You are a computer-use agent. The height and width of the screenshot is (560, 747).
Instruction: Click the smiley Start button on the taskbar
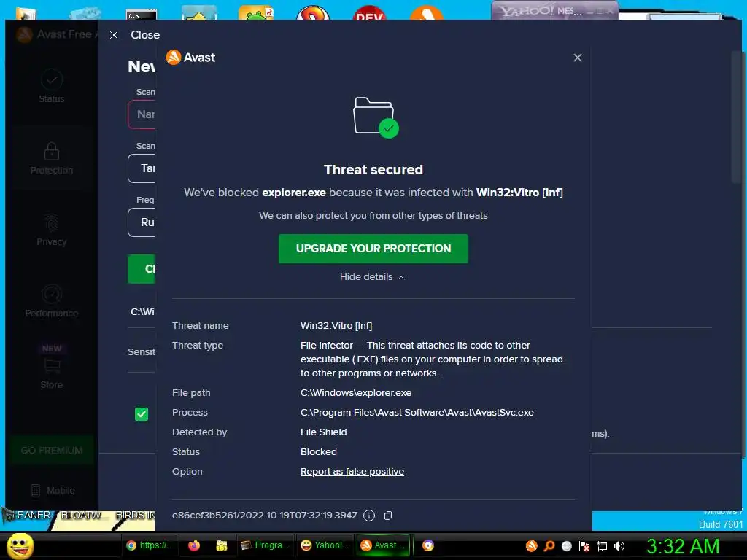pos(20,545)
